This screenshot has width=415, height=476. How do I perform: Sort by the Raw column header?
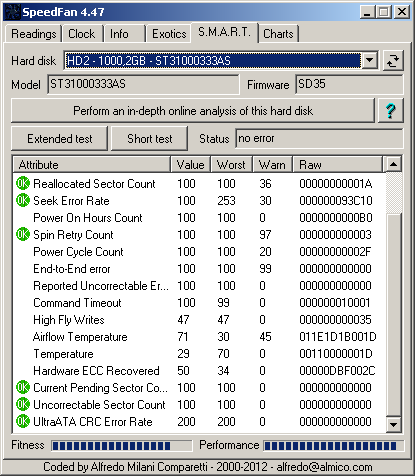click(x=337, y=165)
